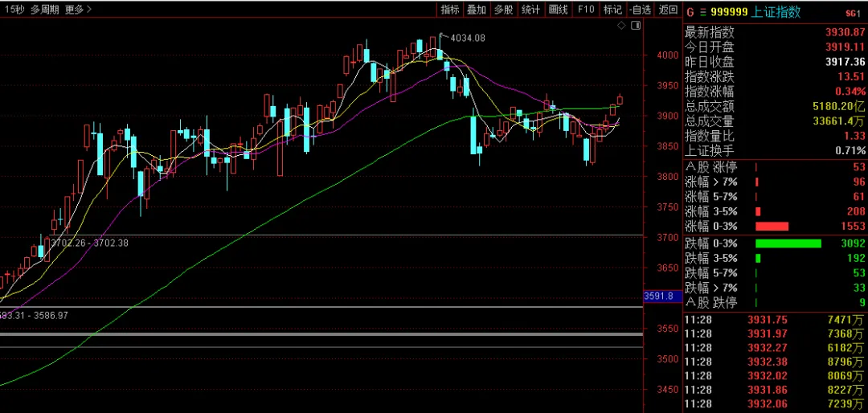
Task: Click the 统计 statistics button
Action: (530, 10)
